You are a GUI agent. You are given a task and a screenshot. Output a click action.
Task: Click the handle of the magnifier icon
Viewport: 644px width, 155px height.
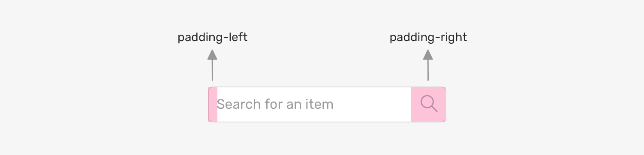click(434, 109)
